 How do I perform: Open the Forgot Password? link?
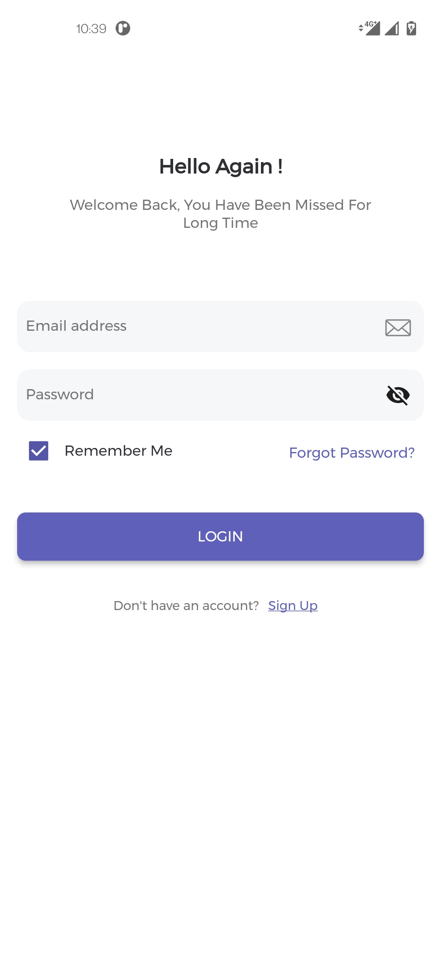pos(352,453)
